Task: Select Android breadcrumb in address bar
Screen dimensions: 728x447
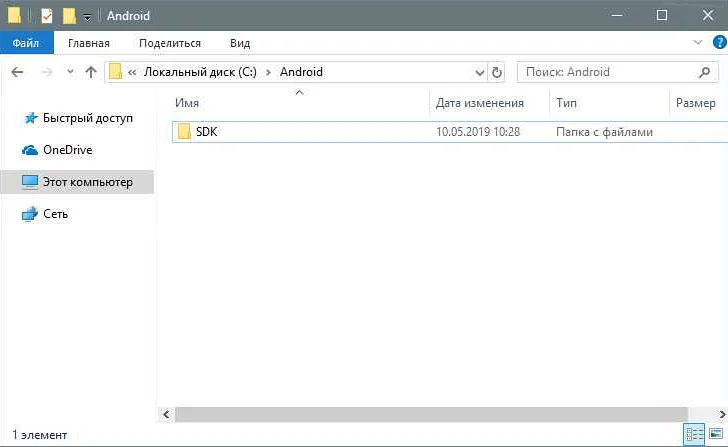Action: coord(301,72)
